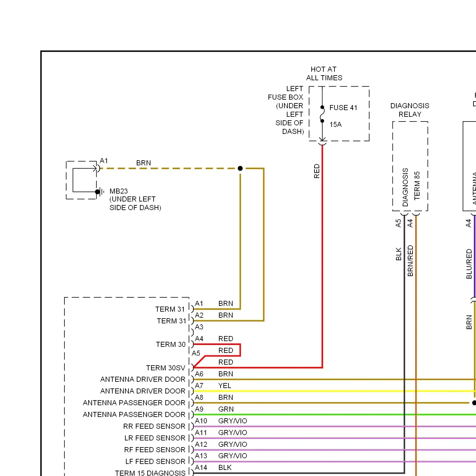Select the TERM 30 terminal label
Viewport: 476px width, 476px height.
[x=171, y=345]
